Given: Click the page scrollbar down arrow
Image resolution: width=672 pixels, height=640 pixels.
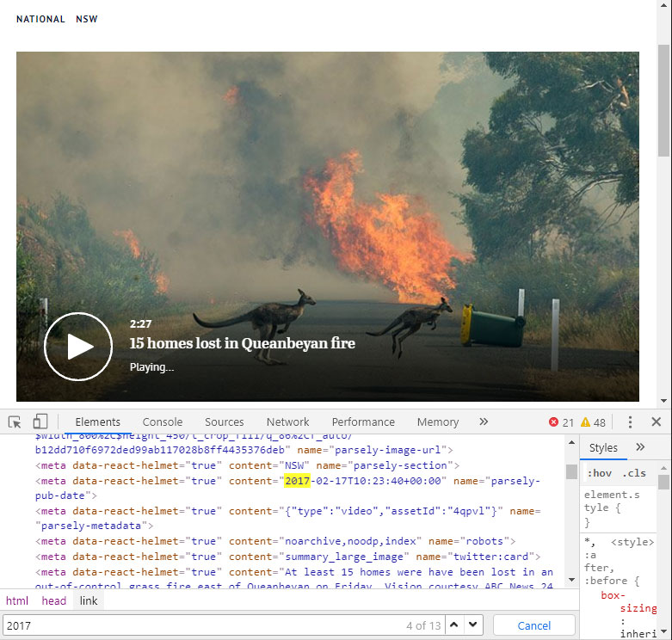Looking at the screenshot, I should [x=664, y=401].
